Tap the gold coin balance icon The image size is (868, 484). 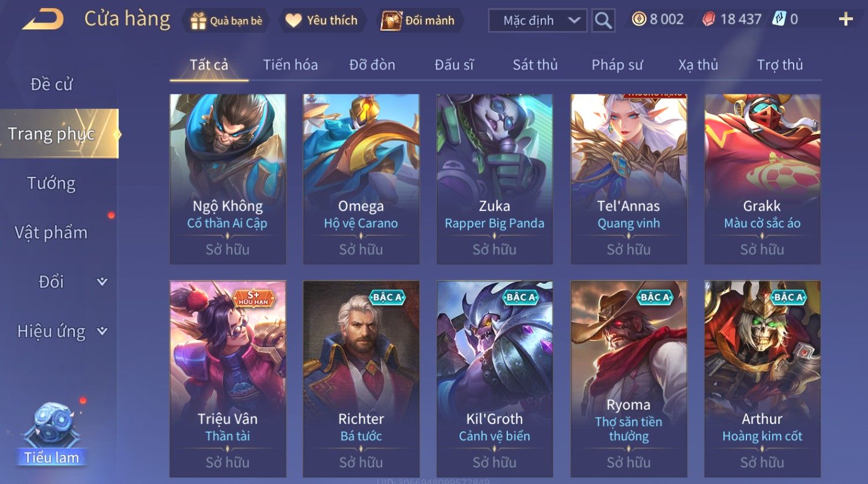click(x=639, y=20)
